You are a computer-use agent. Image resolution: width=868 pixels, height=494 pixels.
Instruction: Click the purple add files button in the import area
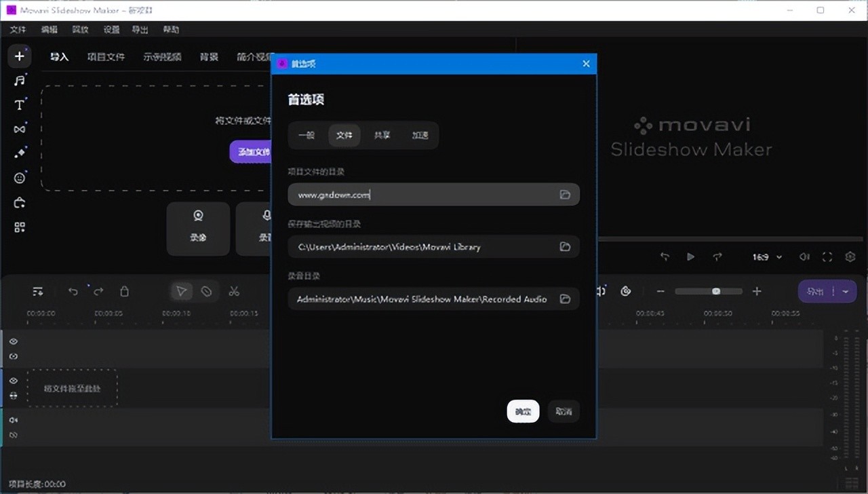250,152
